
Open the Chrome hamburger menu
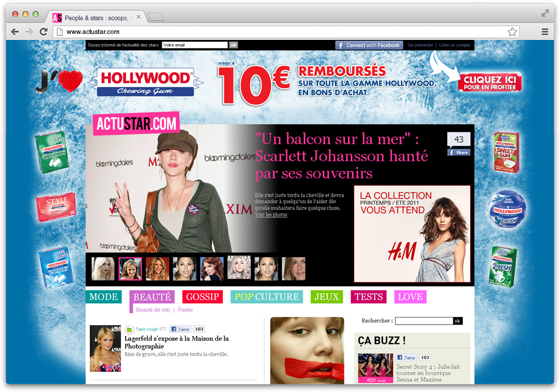[545, 32]
